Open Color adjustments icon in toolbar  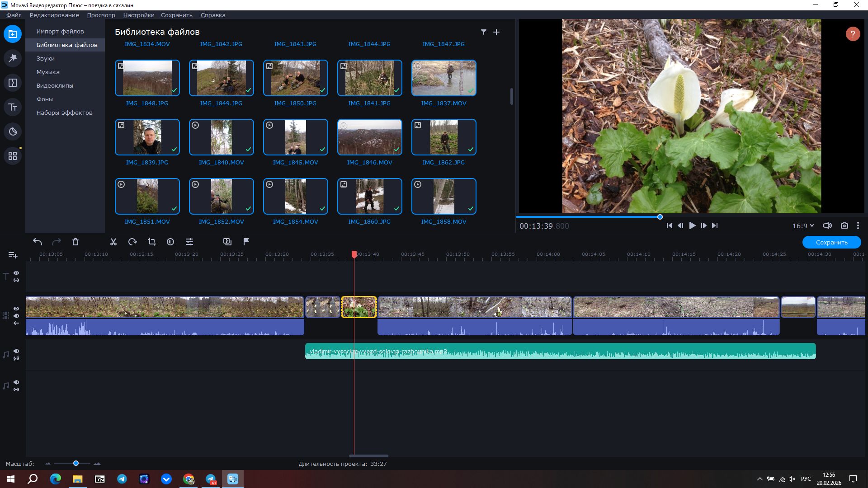point(170,242)
